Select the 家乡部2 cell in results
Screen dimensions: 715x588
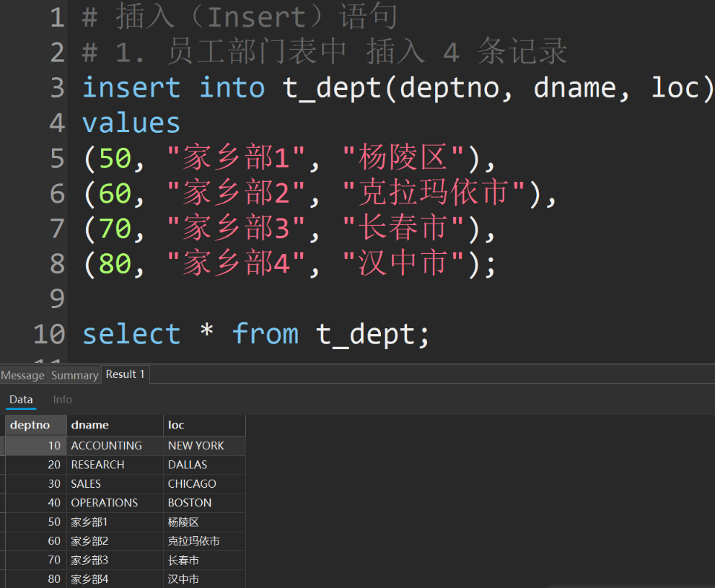pos(115,541)
